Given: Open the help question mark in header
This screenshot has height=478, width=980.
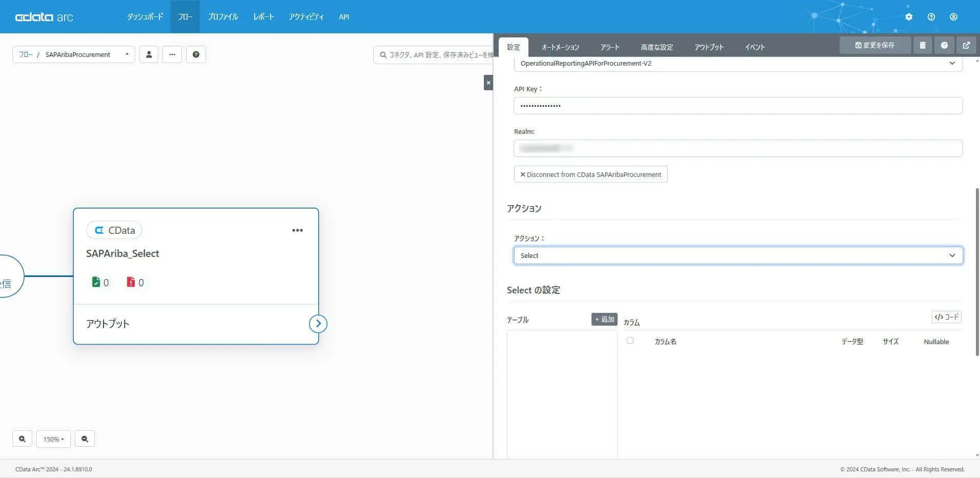Looking at the screenshot, I should (x=931, y=17).
